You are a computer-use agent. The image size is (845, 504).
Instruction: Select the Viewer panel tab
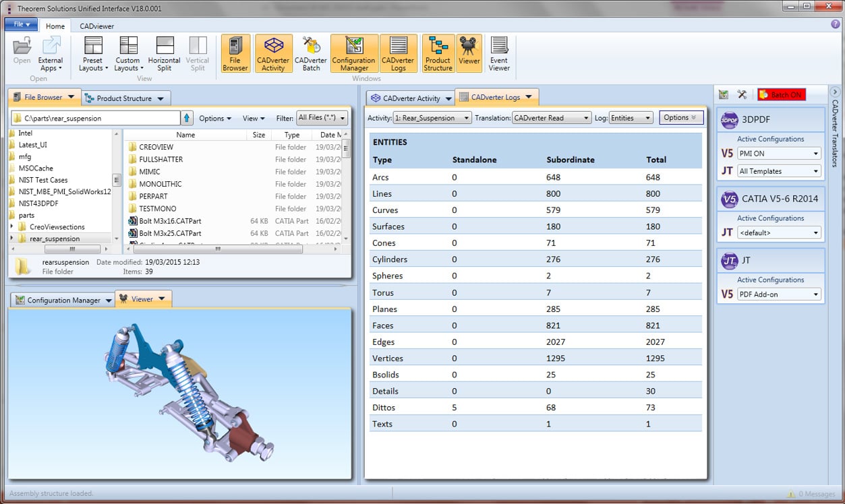click(143, 299)
